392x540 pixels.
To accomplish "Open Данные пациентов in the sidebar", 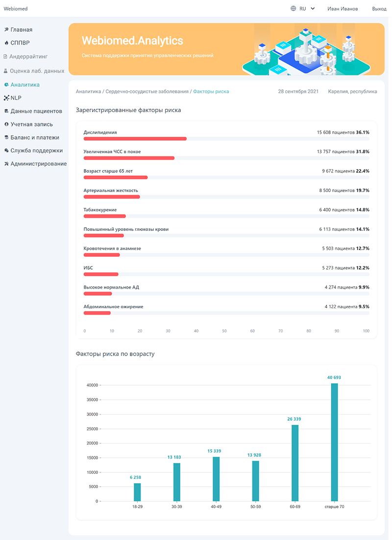I will pos(36,111).
